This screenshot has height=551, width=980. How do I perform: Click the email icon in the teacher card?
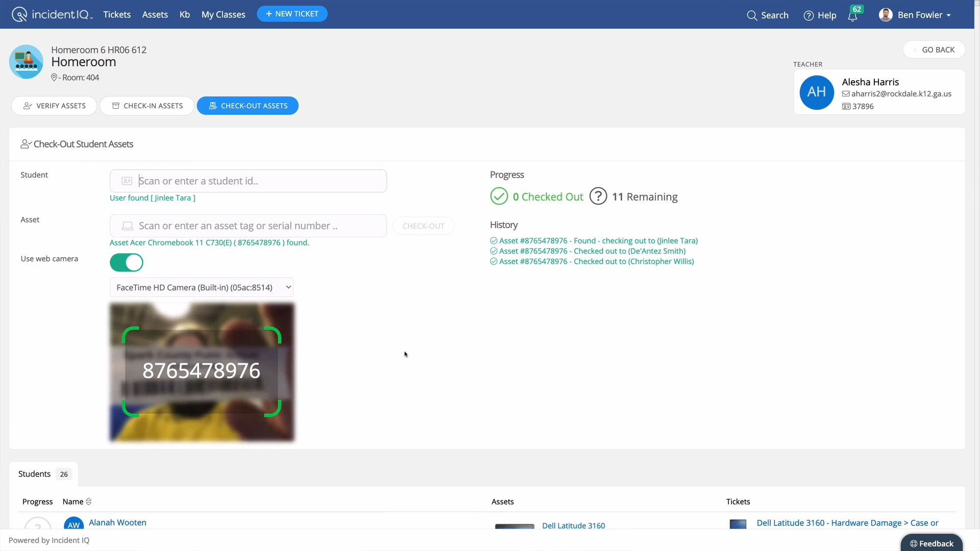[x=845, y=93]
